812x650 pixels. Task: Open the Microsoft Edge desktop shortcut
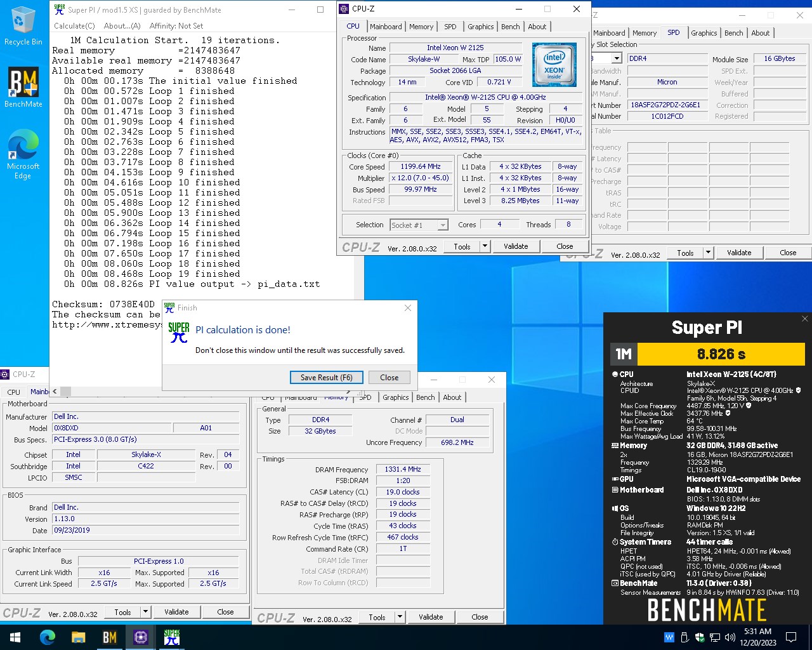pyautogui.click(x=23, y=156)
